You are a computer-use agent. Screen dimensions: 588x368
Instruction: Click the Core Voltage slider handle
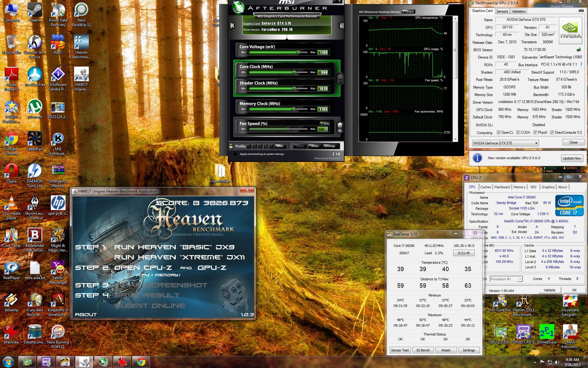(298, 52)
